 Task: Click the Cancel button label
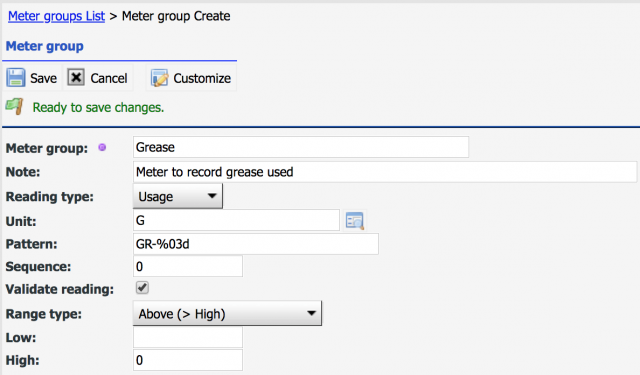point(109,78)
